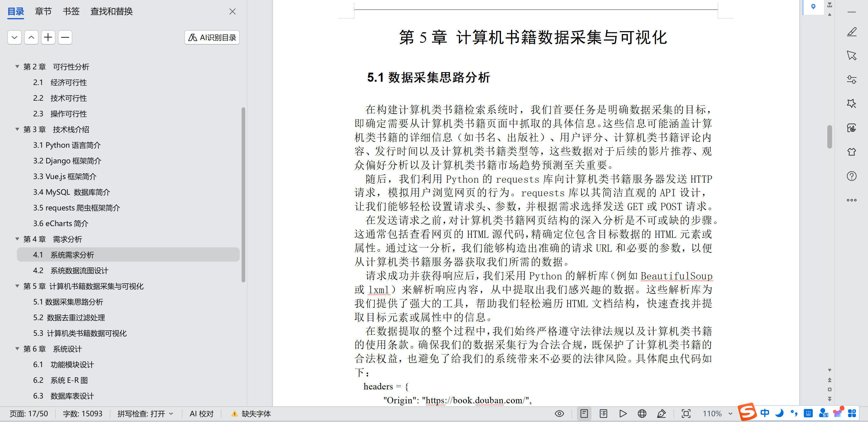Image resolution: width=868 pixels, height=422 pixels.
Task: Click the Sogou punctuation mode icon
Action: [794, 413]
